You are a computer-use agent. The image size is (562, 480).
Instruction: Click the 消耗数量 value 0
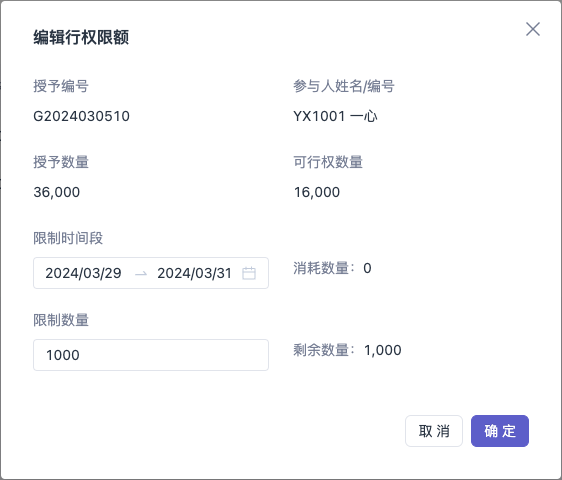coord(367,268)
